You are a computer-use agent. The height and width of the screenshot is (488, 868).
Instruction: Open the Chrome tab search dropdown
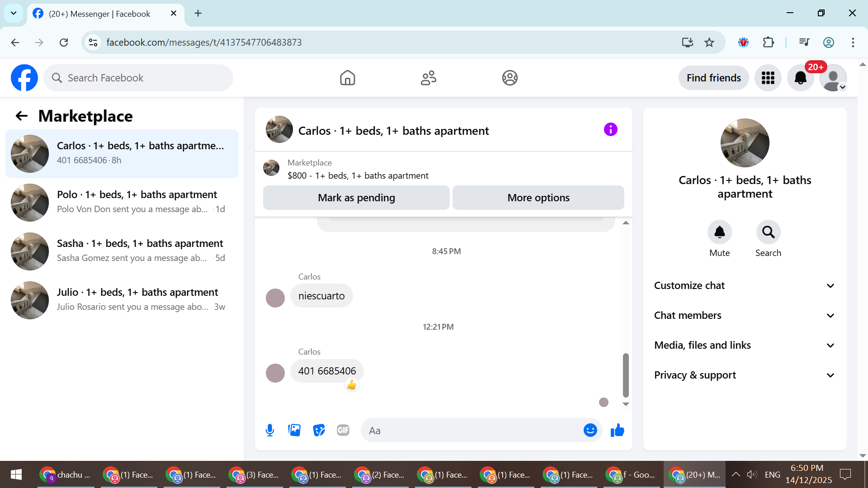pos(14,13)
